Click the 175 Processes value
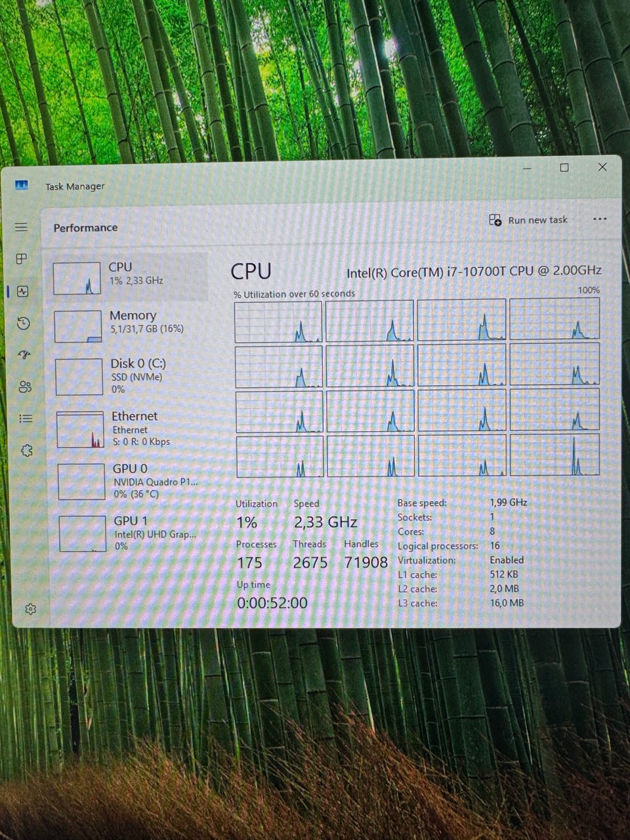 point(249,563)
